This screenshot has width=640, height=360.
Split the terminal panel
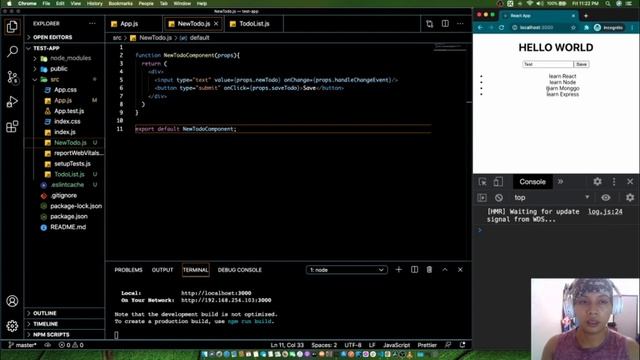[x=414, y=269]
